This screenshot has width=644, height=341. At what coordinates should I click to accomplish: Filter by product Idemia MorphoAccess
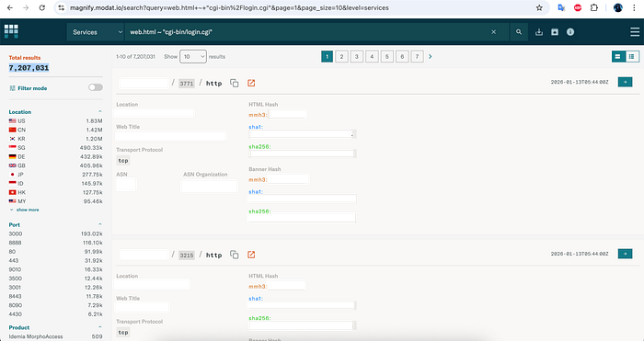point(55,336)
